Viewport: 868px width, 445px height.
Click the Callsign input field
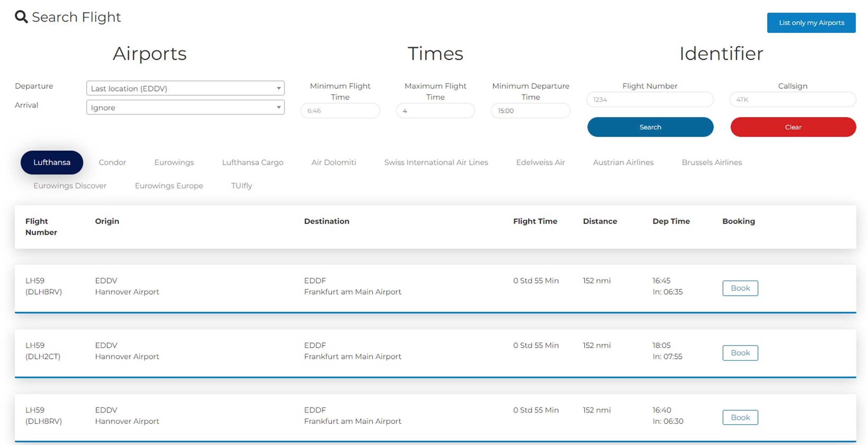click(792, 100)
